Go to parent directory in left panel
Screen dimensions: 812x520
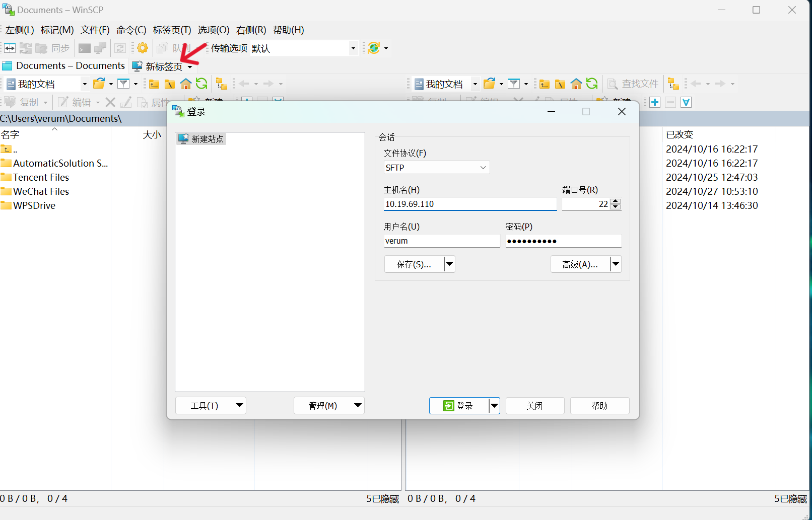click(154, 84)
